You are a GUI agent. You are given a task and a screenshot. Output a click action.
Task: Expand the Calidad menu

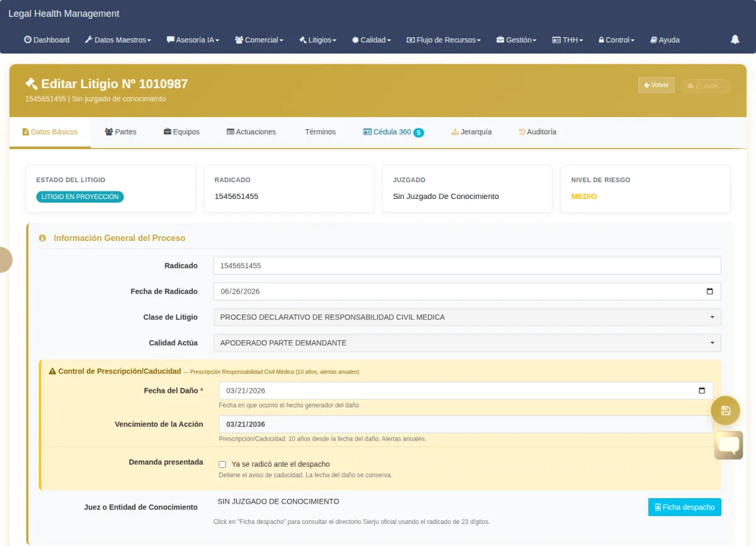(x=371, y=40)
